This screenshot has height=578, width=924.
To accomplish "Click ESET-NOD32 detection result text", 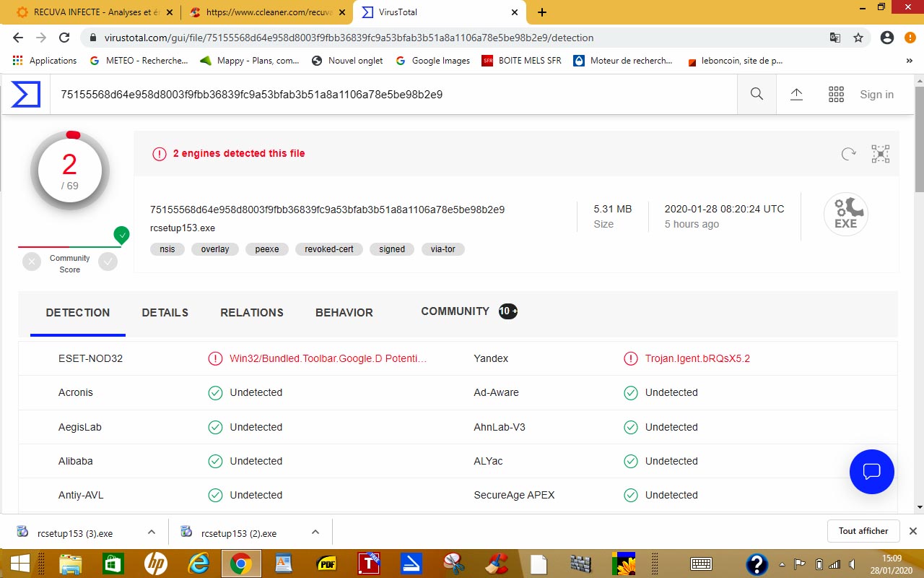I will coord(328,358).
